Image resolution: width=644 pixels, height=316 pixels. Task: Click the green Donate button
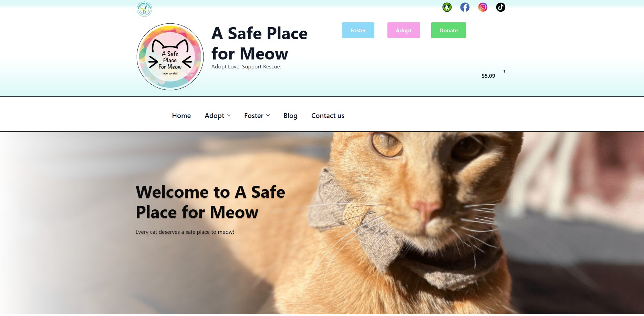point(448,30)
